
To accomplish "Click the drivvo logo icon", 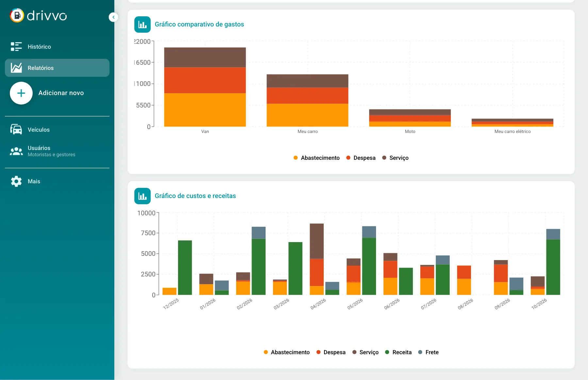I will pyautogui.click(x=17, y=15).
